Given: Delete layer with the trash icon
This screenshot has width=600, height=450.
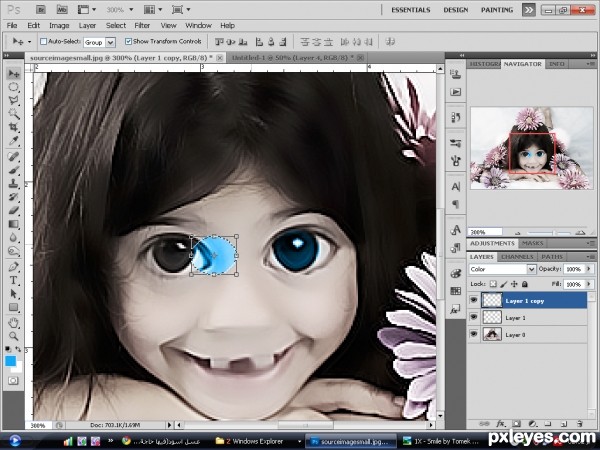Looking at the screenshot, I should 579,424.
